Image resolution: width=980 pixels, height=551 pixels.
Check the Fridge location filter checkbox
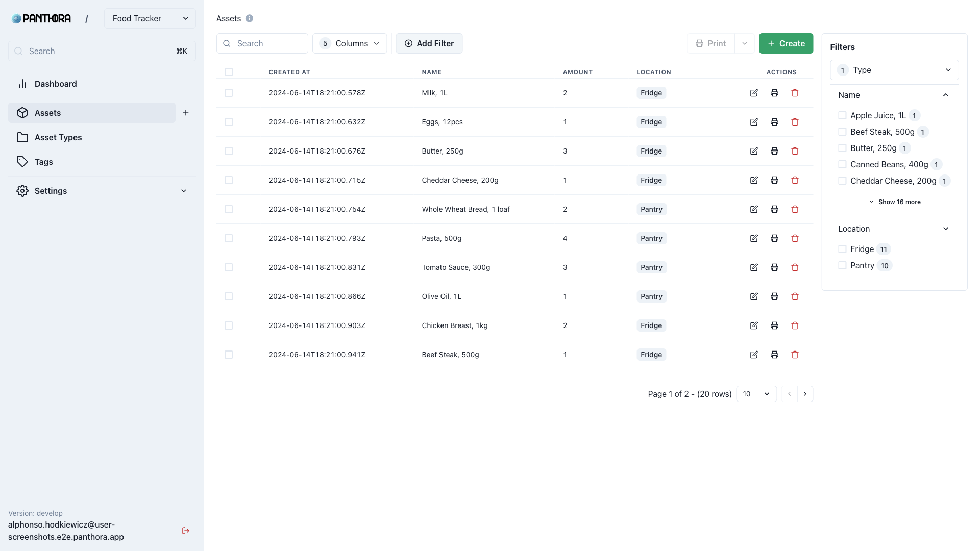click(x=842, y=249)
